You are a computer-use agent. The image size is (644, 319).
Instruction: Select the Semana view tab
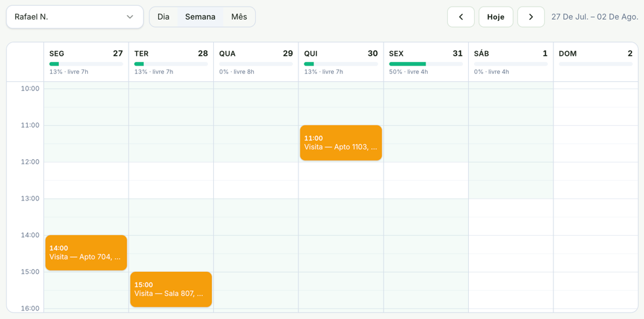tap(200, 17)
